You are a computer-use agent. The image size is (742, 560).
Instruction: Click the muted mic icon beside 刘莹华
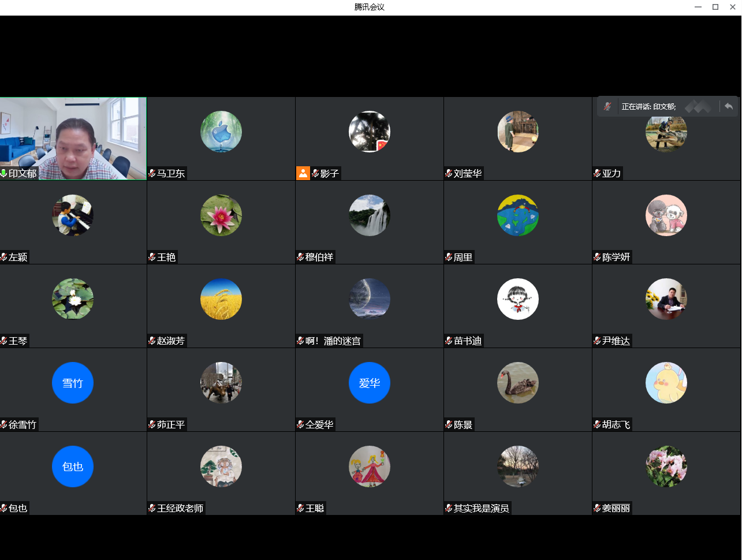(x=449, y=173)
